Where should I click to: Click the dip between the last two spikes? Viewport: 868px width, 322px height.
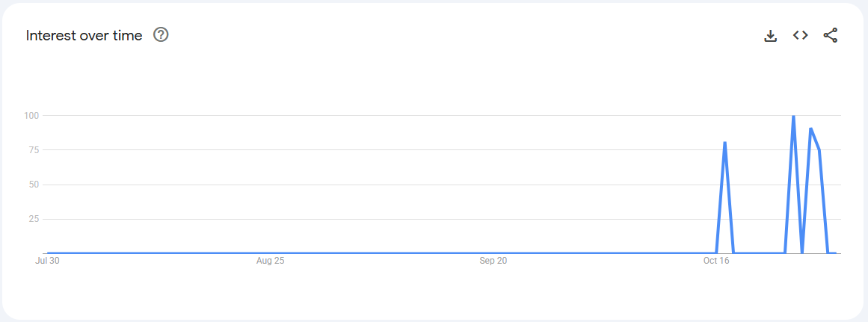[x=802, y=253]
